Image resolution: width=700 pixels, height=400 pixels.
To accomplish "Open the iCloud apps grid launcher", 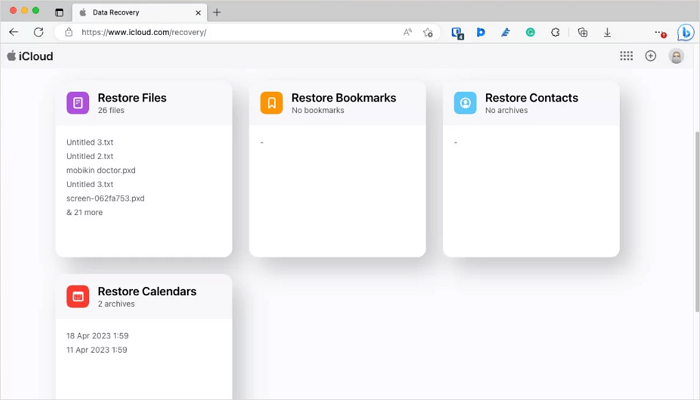I will coord(626,56).
